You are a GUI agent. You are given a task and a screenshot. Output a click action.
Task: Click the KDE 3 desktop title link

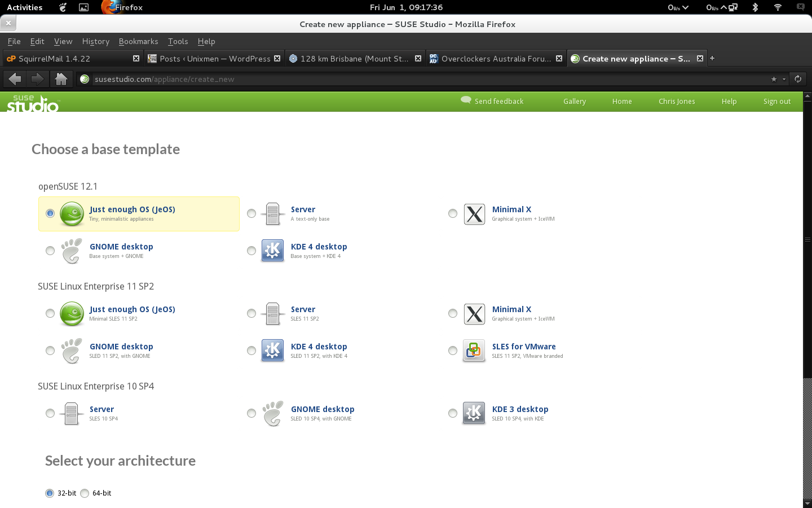pos(520,409)
